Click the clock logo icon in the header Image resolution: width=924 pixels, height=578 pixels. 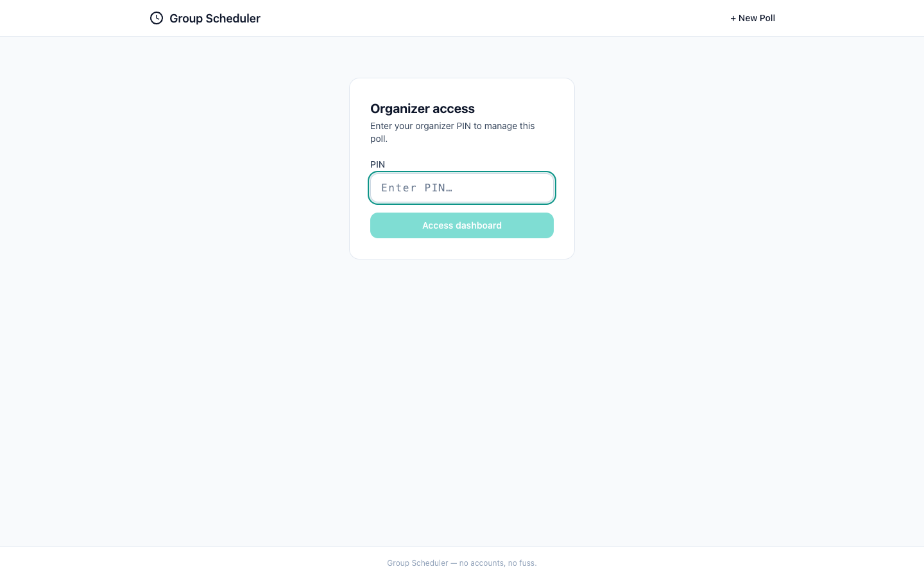(x=157, y=18)
